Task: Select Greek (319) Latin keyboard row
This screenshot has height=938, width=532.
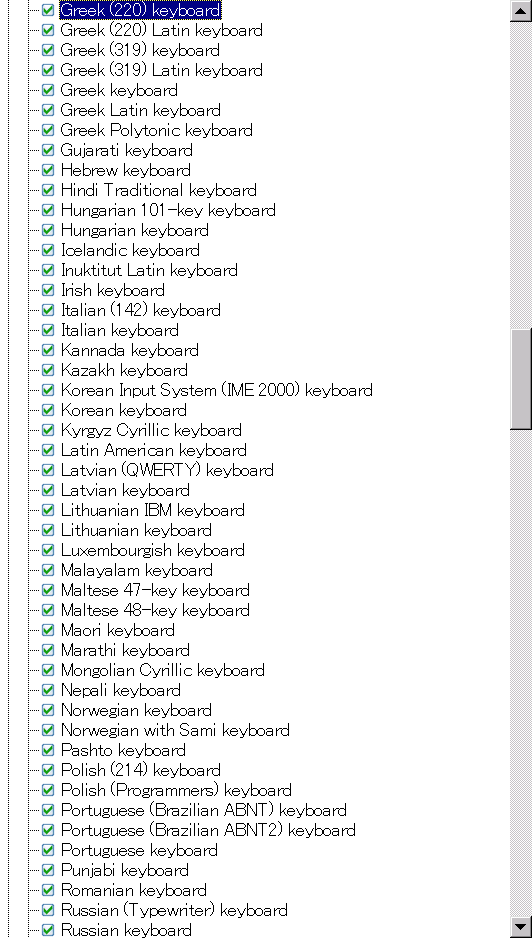Action: tap(162, 70)
